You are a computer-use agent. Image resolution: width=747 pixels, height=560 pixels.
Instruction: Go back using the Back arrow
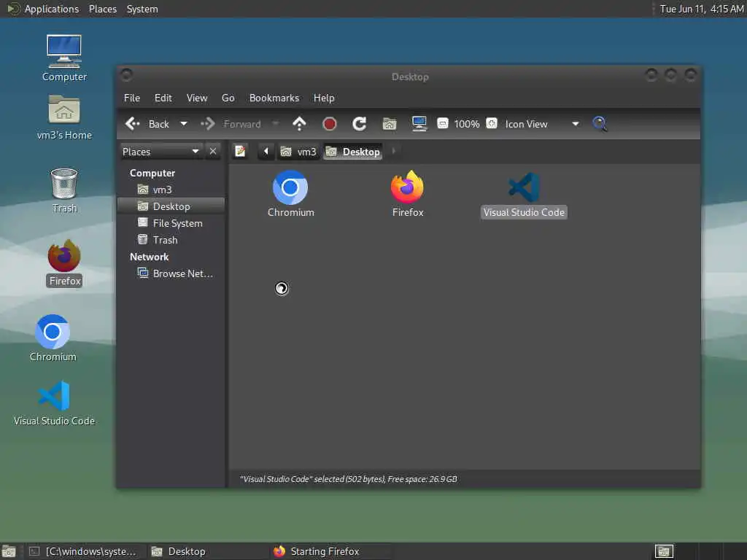[147, 124]
